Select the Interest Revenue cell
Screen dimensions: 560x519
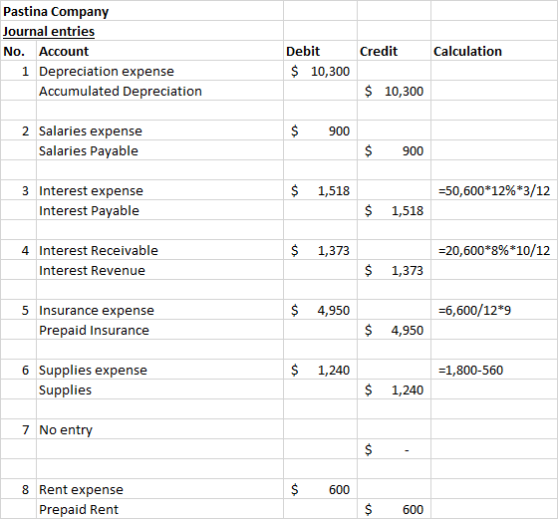160,270
